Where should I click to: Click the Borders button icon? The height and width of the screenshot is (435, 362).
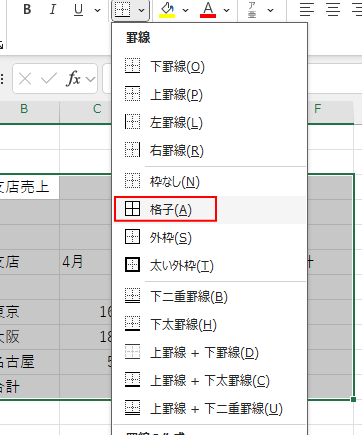[123, 10]
